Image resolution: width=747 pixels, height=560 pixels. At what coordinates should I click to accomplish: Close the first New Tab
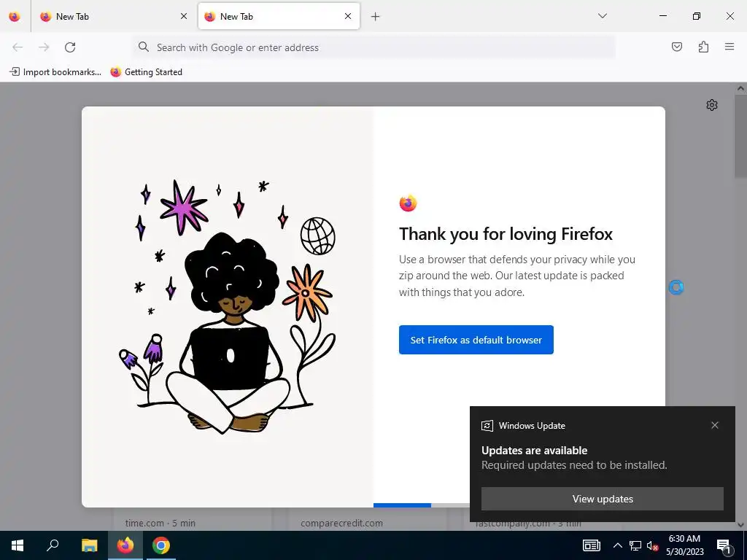(184, 16)
